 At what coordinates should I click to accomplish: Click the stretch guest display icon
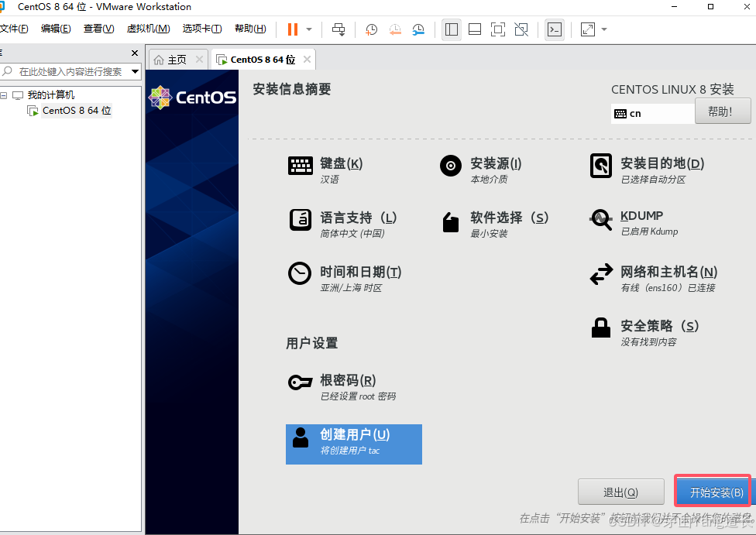(588, 29)
